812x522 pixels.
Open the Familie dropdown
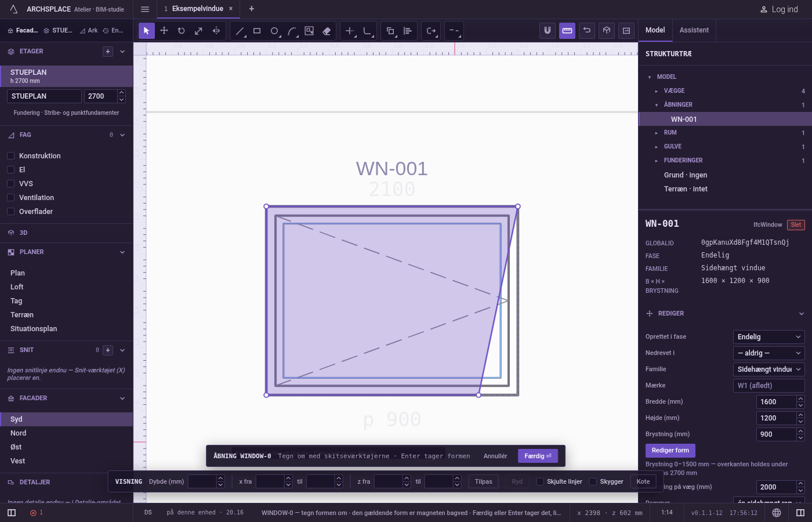click(x=769, y=369)
